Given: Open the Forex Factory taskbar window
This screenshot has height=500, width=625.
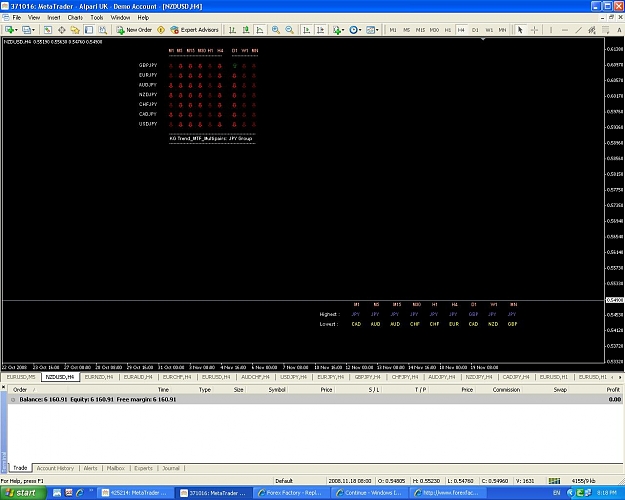Looking at the screenshot, I should [x=290, y=493].
